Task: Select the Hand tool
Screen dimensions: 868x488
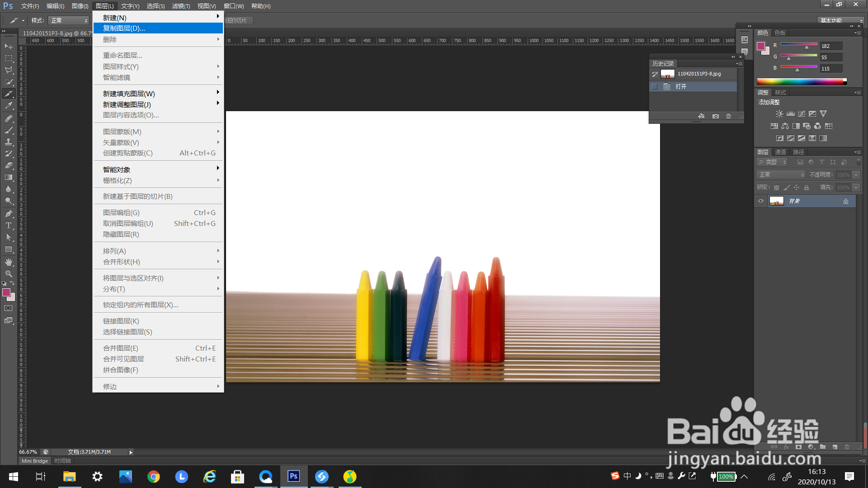Action: (9, 262)
